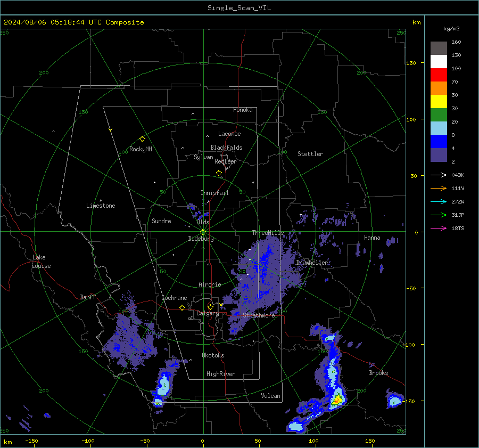Click the 04DK legend text

(458, 175)
